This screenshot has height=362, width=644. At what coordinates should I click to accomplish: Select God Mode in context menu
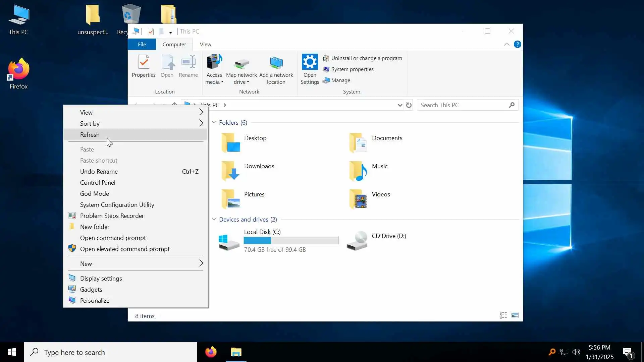95,193
